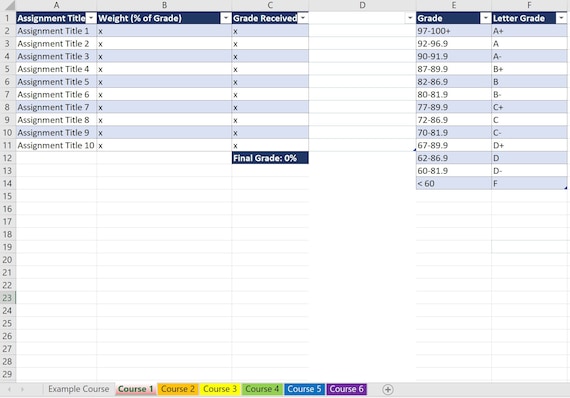Open the purple Course 6 tab
Viewport: 570px width, 398px height.
(x=346, y=389)
